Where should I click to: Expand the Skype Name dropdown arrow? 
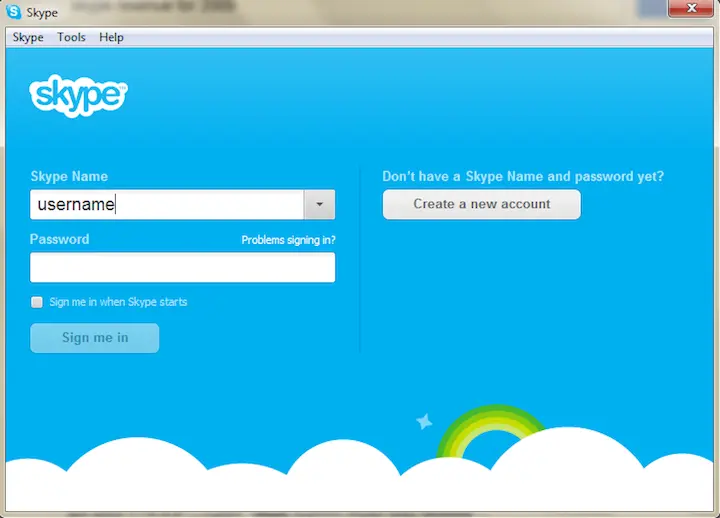[x=320, y=204]
